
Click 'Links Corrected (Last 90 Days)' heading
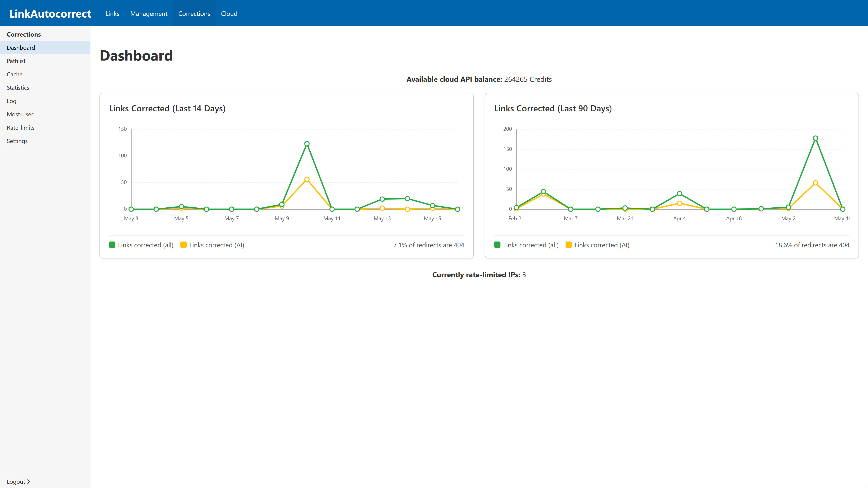coord(553,108)
